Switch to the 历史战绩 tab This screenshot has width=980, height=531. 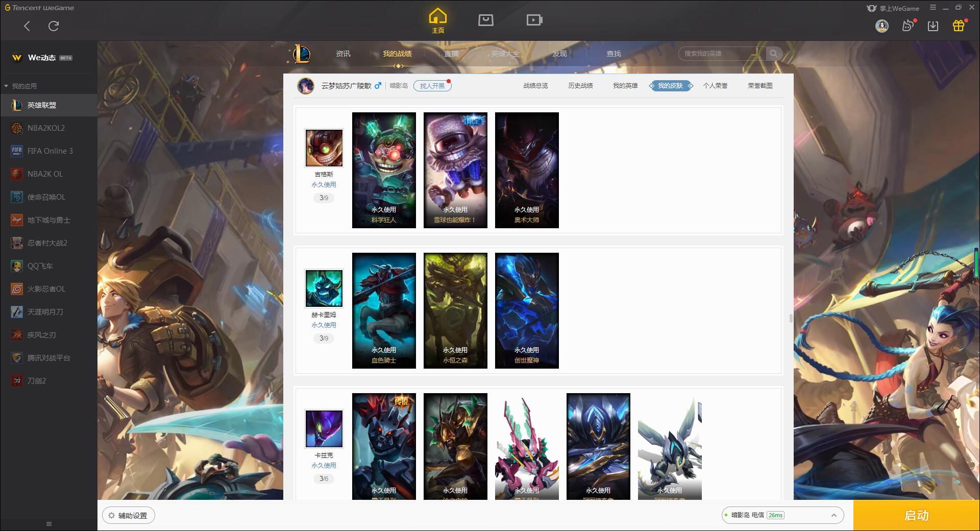[580, 86]
